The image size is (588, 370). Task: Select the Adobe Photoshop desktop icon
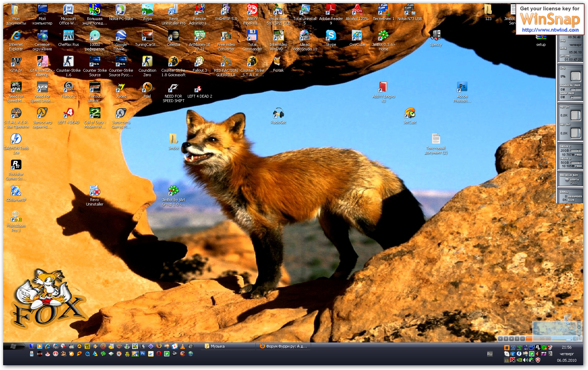coord(462,87)
